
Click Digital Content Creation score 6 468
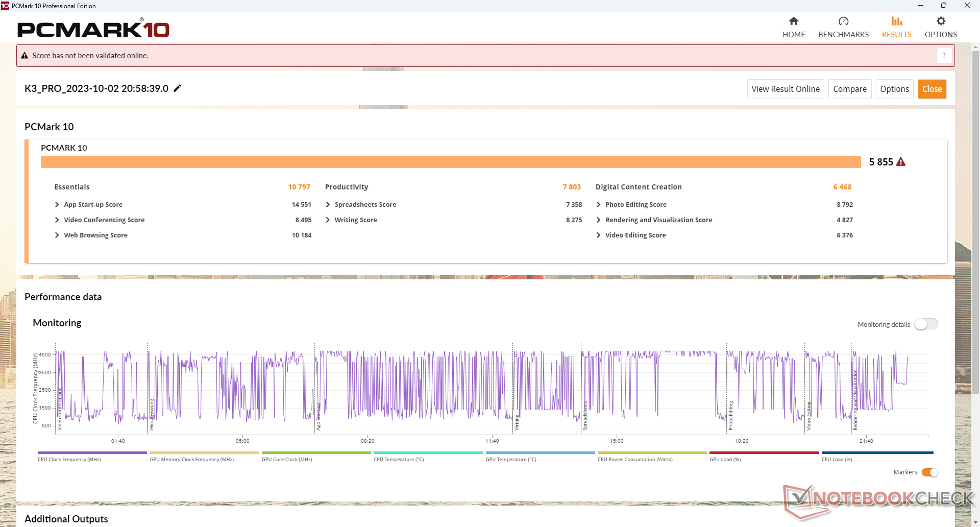(843, 187)
